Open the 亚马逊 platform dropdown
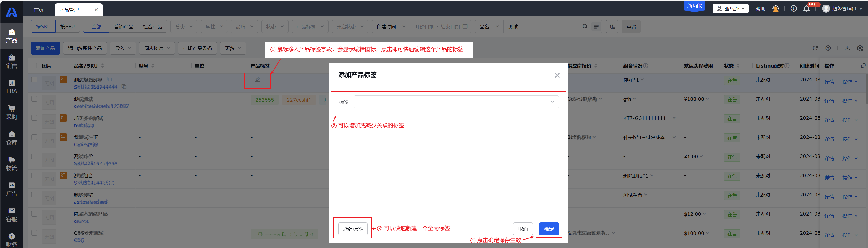This screenshot has height=248, width=868. tap(731, 8)
